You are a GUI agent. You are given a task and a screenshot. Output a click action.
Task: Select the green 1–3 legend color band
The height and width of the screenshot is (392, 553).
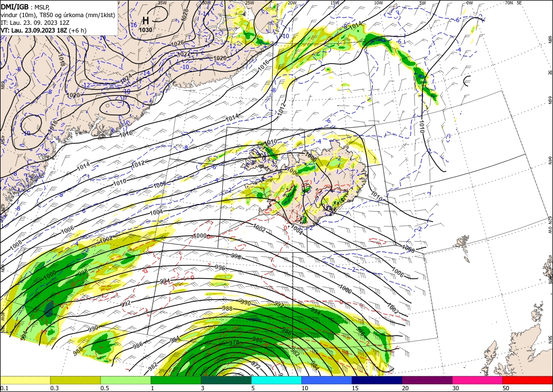[176, 380]
